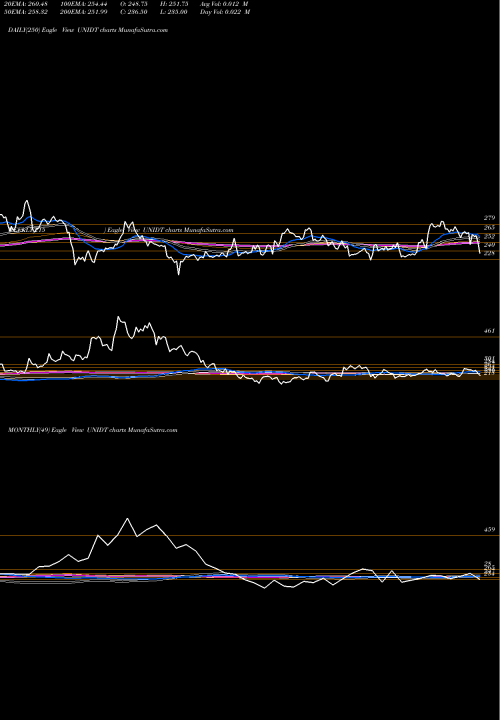Select the low price 'L:' value
500x720 pixels.
(x=174, y=12)
